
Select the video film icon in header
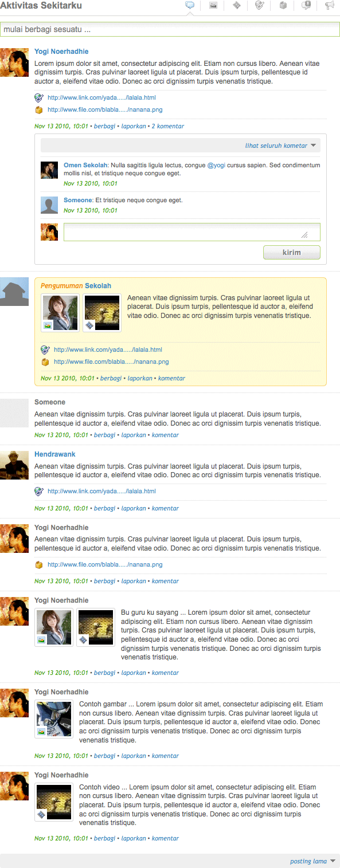coord(237,6)
